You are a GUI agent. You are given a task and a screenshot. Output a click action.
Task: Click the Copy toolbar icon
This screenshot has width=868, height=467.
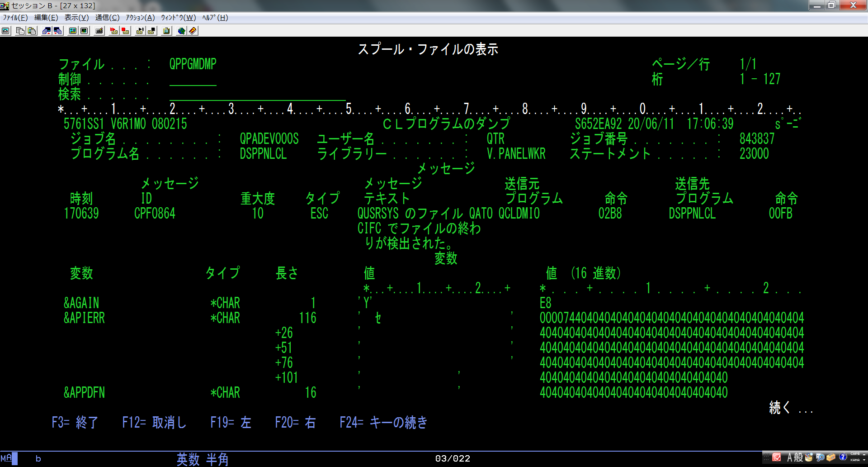(x=20, y=31)
